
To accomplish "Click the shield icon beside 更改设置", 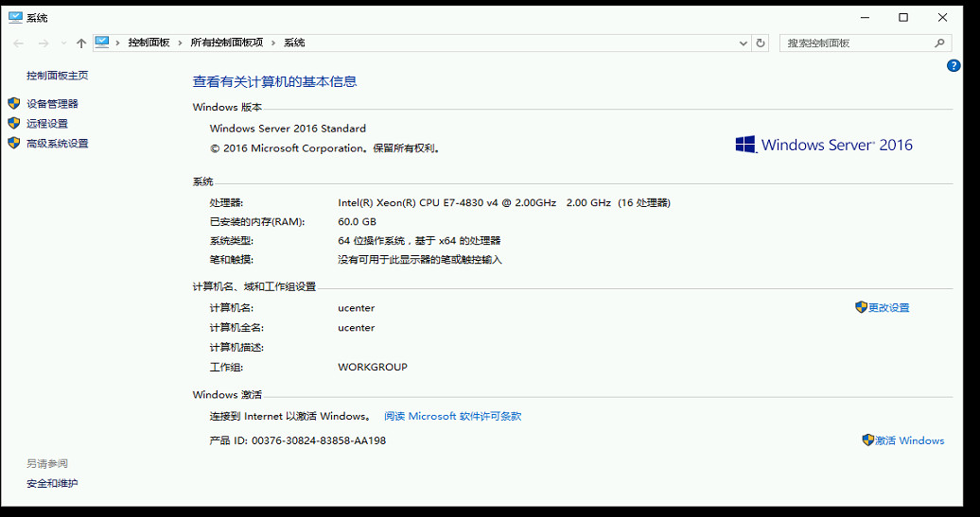I will point(861,307).
